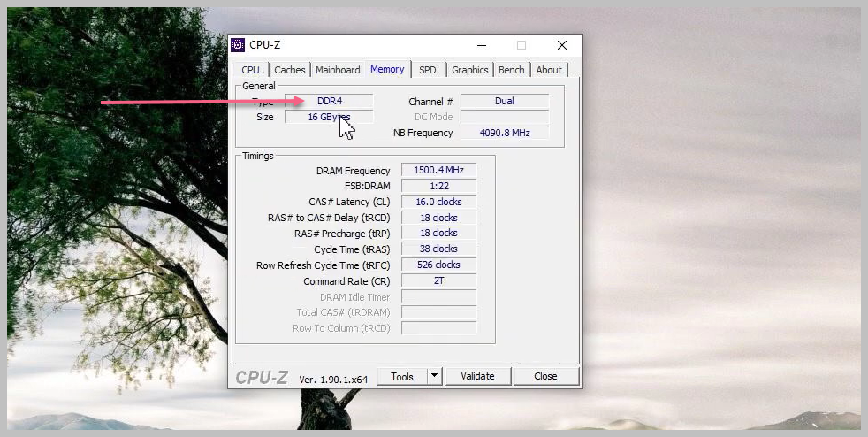Minimize the CPU-Z window
Image resolution: width=868 pixels, height=437 pixels.
(x=482, y=45)
